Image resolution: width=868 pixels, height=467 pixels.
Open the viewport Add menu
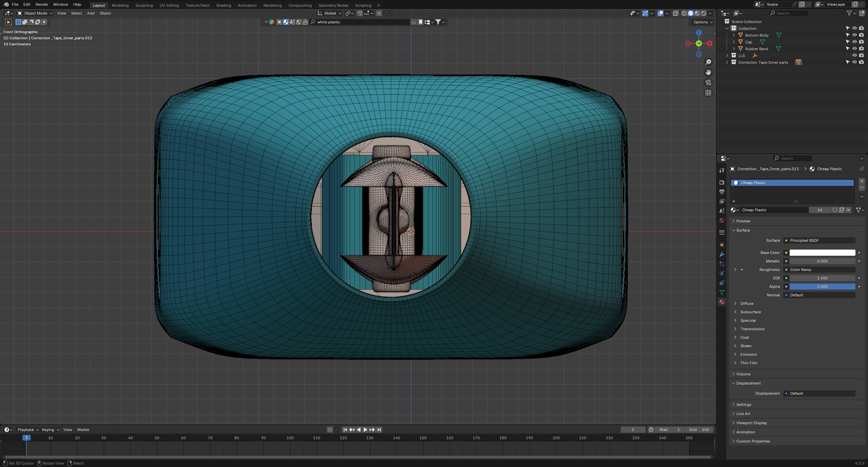(91, 13)
